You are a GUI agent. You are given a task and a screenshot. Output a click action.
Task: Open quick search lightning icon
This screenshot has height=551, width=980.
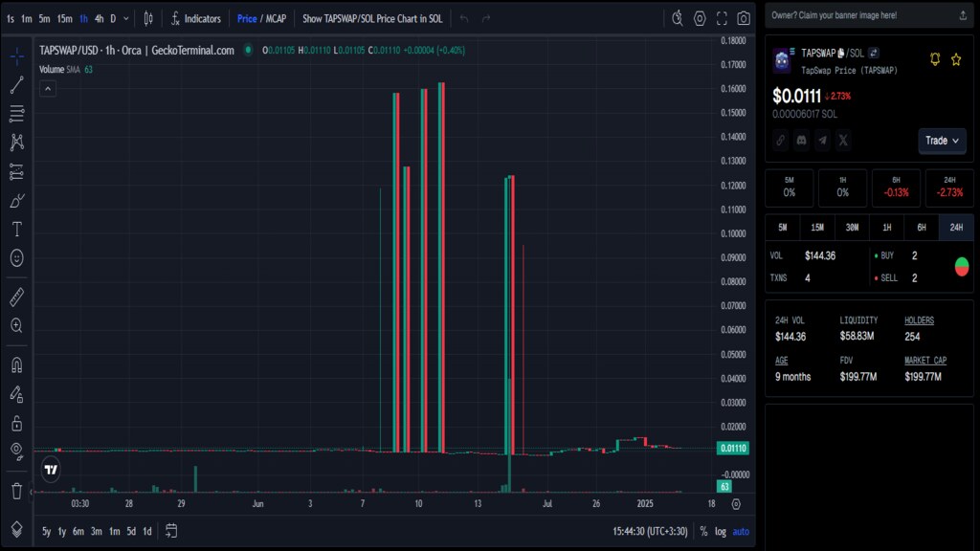[x=678, y=19]
